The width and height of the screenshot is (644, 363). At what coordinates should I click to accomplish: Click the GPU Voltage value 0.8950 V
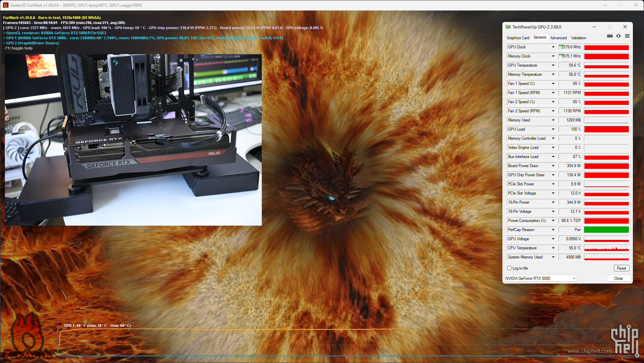click(570, 239)
